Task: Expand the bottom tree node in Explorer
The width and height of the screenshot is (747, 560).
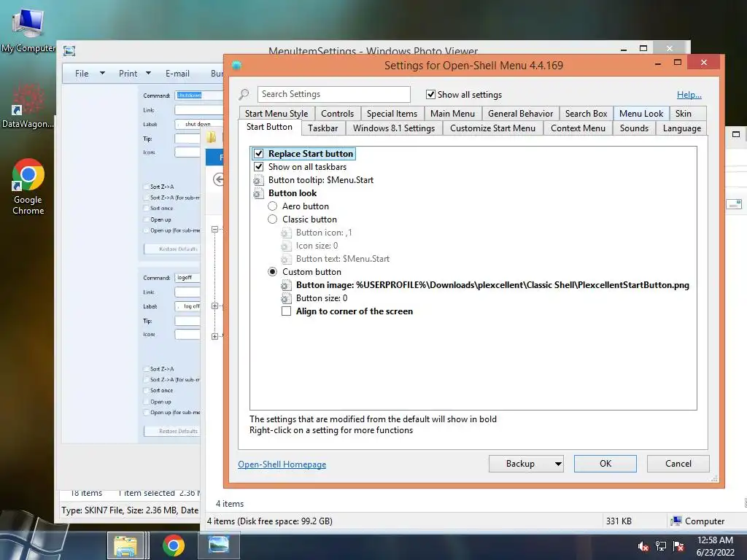Action: [x=215, y=336]
